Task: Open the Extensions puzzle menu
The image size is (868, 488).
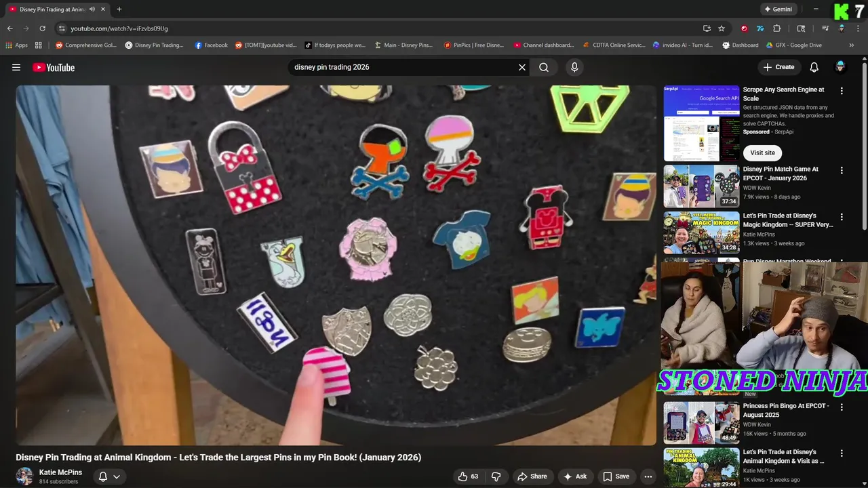Action: (x=777, y=28)
